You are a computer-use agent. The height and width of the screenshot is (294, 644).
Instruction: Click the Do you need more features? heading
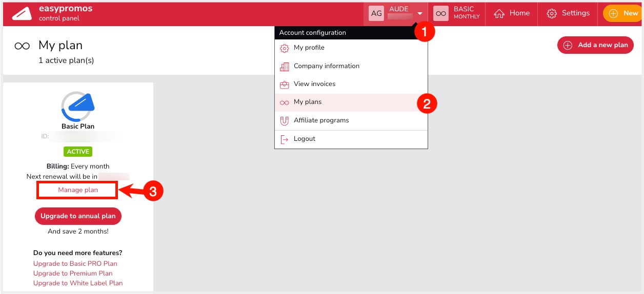click(78, 253)
